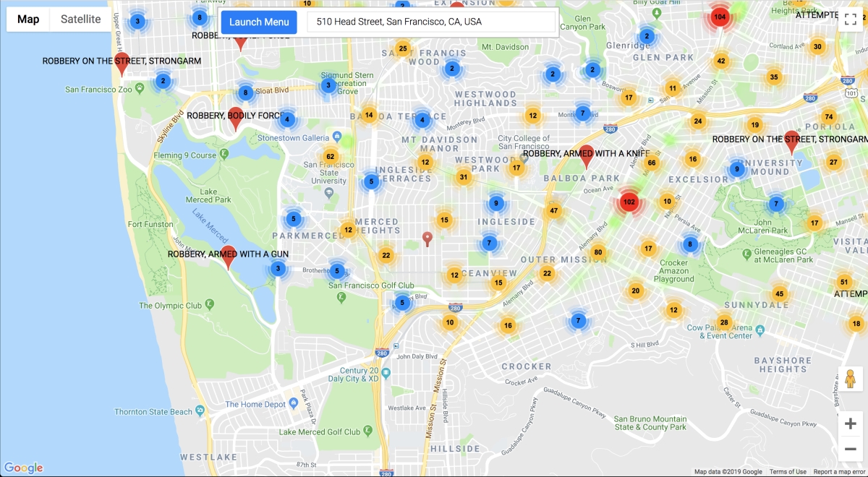Toggle fullscreen map view
The image size is (868, 477).
pos(850,20)
